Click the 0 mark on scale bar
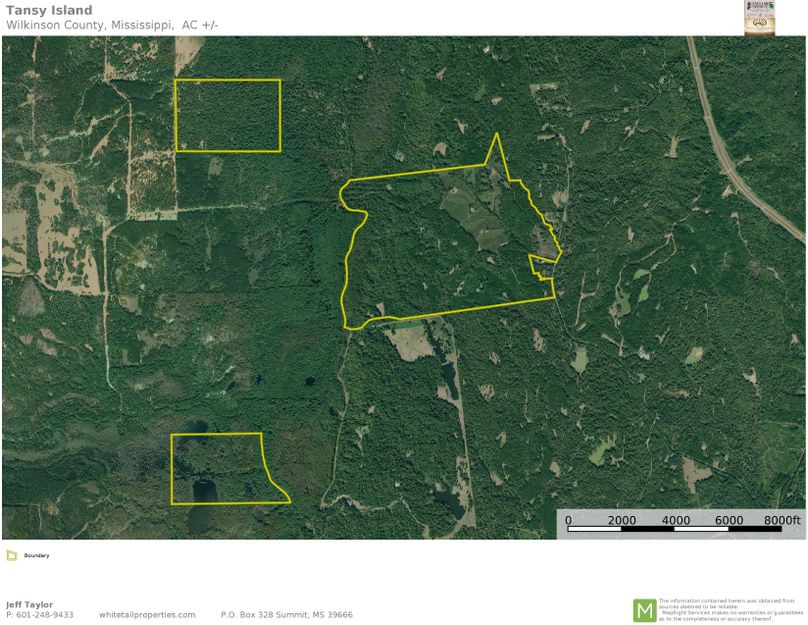The width and height of the screenshot is (808, 625). (568, 520)
